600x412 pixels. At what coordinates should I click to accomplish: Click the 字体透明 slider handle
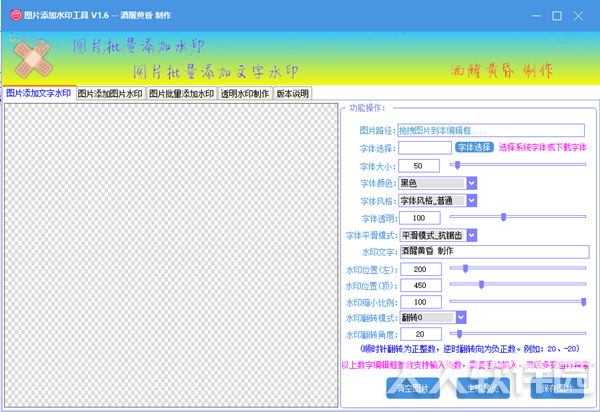(x=504, y=217)
